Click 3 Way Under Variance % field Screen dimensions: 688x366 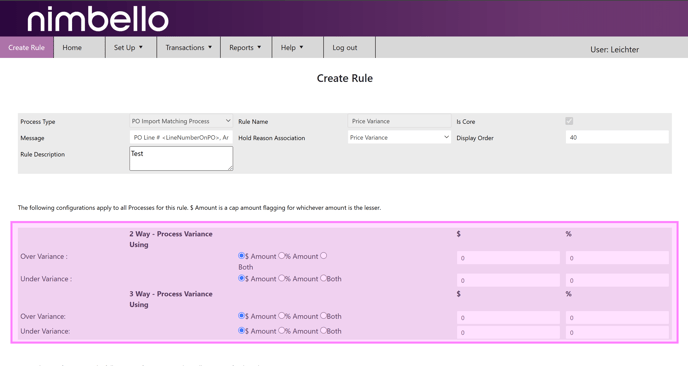[617, 332]
